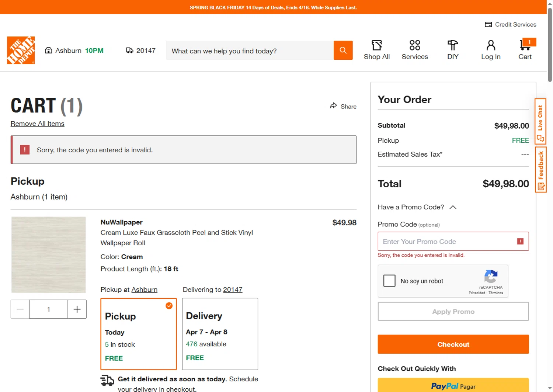The width and height of the screenshot is (553, 392).
Task: Click the Total amount $49,98.00
Action: tap(506, 184)
